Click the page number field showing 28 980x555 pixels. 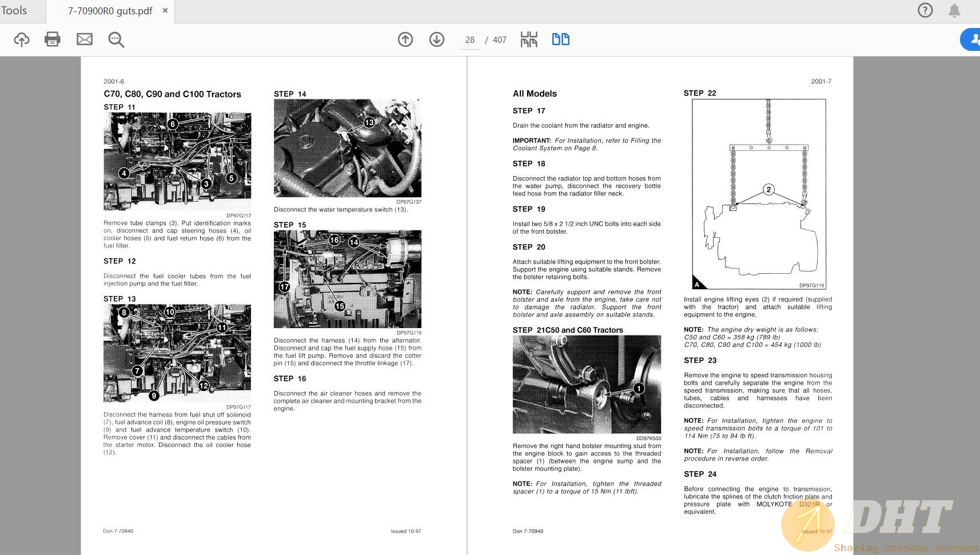pyautogui.click(x=469, y=40)
